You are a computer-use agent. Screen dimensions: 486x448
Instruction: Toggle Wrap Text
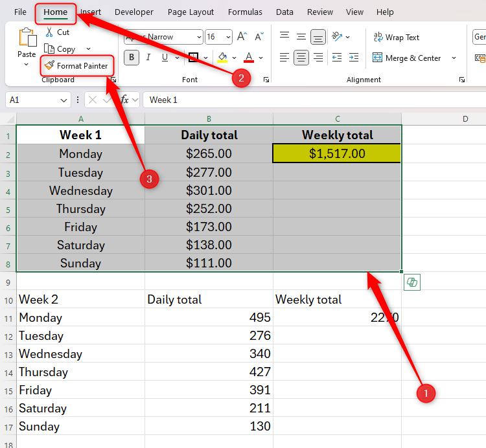click(x=396, y=38)
